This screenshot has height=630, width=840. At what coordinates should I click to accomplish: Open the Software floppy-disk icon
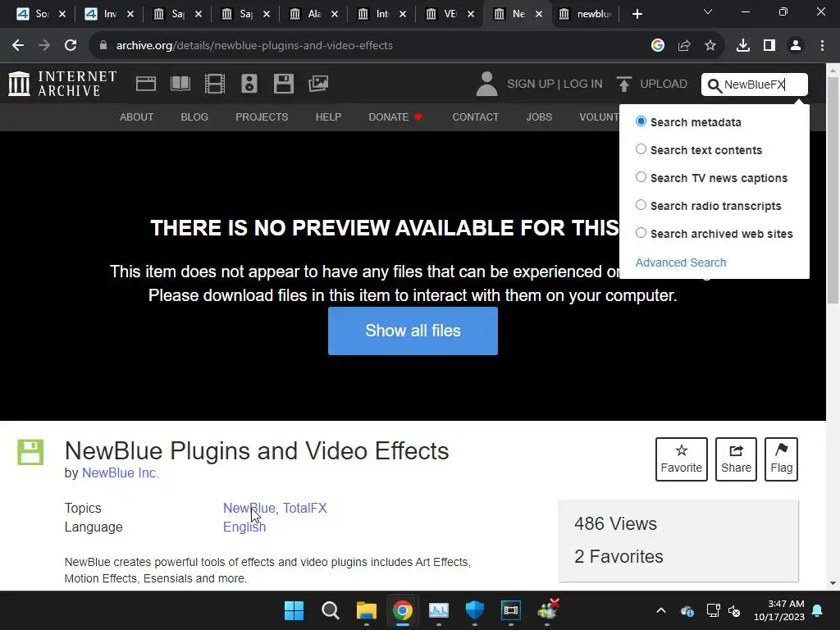click(x=283, y=84)
